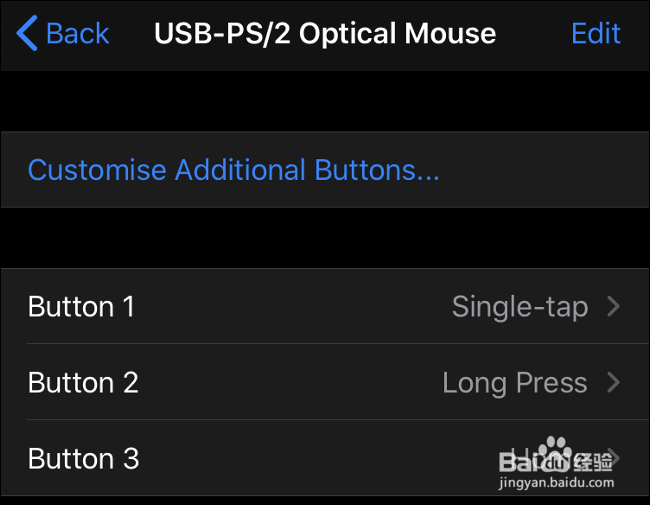This screenshot has width=650, height=505.
Task: Tap the Single-tap value text
Action: coord(519,306)
